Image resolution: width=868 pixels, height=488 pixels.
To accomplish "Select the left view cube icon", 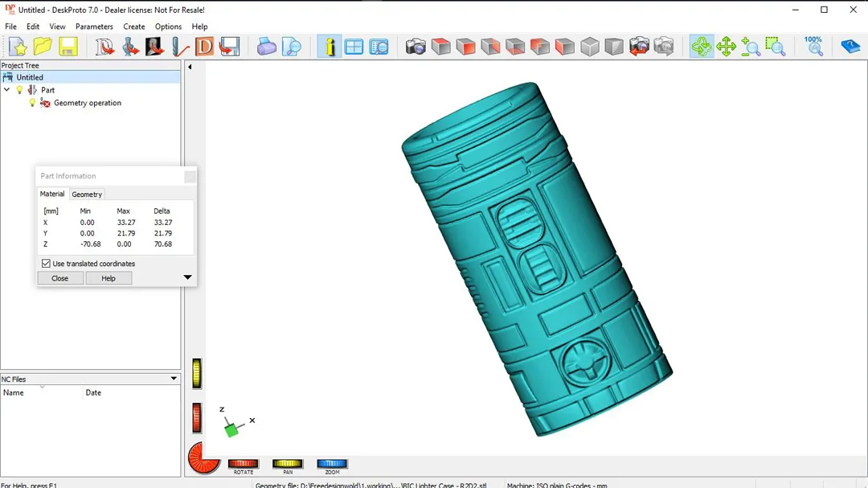I will click(540, 47).
